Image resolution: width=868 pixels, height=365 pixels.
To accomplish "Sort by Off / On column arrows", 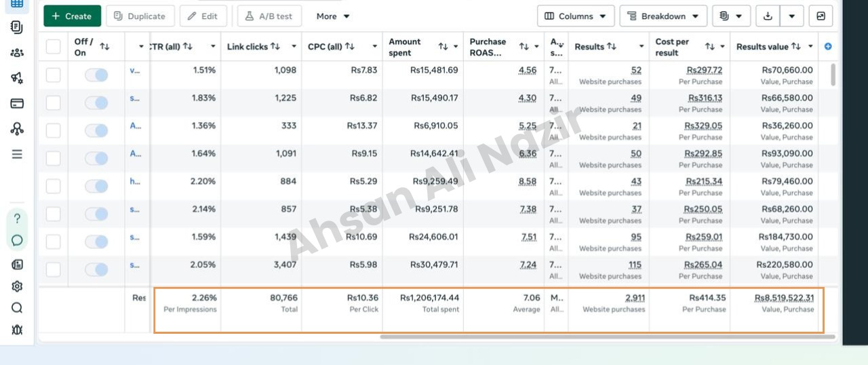I will coord(104,47).
